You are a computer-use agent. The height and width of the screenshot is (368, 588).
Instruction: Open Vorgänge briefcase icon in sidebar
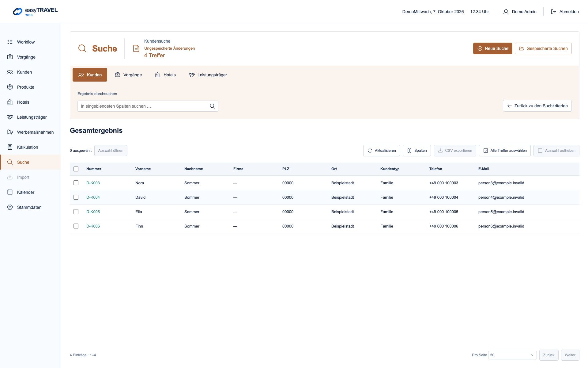10,57
